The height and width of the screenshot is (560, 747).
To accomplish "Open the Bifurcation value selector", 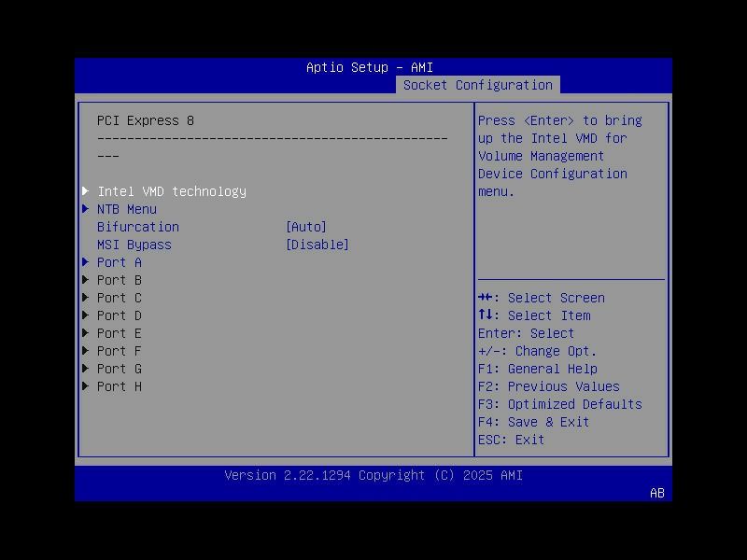I will tap(303, 227).
